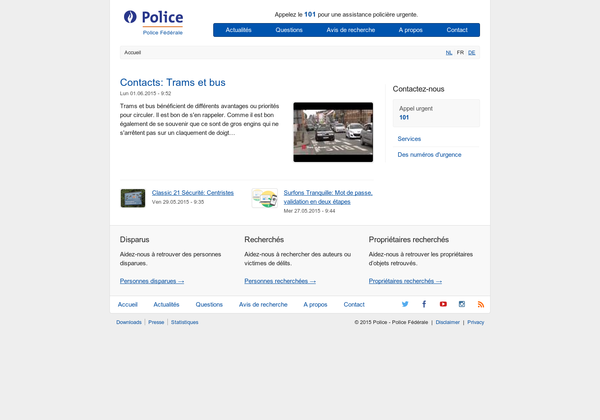Follow the 'Personnes recherchées' link

(x=280, y=281)
